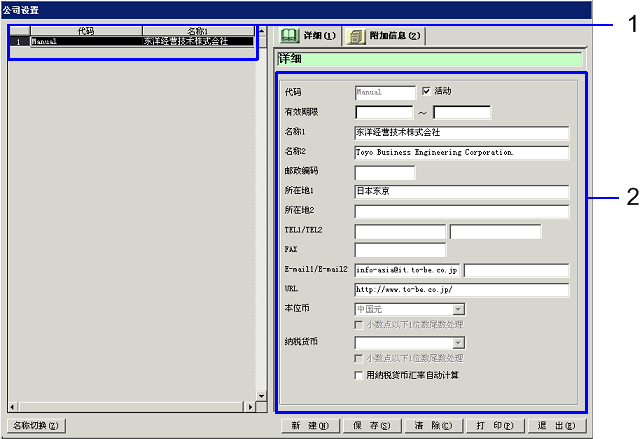Click the E-mail1 field with info-asia address
The height and width of the screenshot is (439, 640).
point(407,270)
